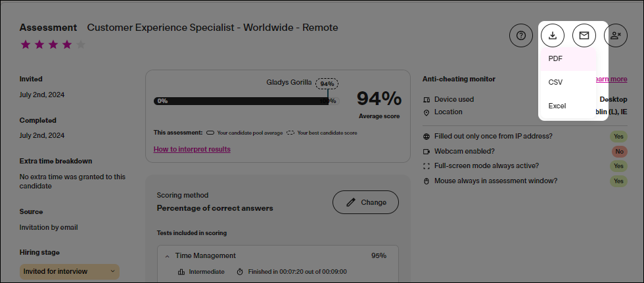The width and height of the screenshot is (644, 283).
Task: Open How to interpret results link
Action: (x=192, y=149)
